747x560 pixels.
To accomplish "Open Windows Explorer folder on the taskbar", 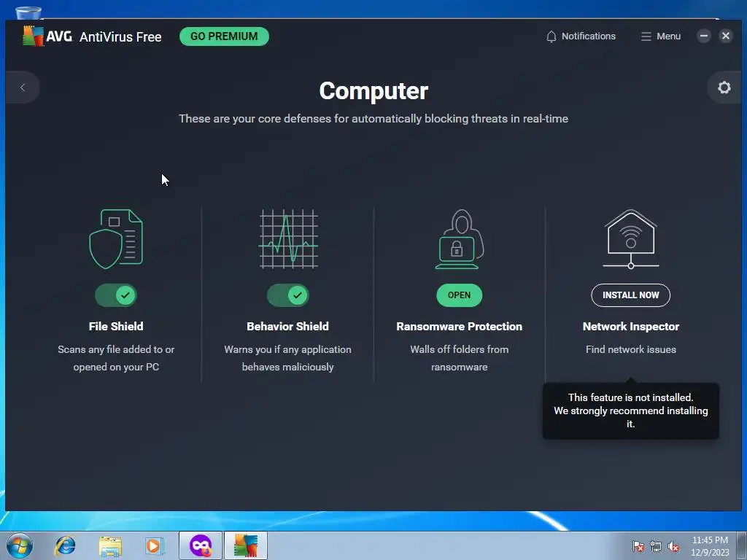I will coord(110,546).
